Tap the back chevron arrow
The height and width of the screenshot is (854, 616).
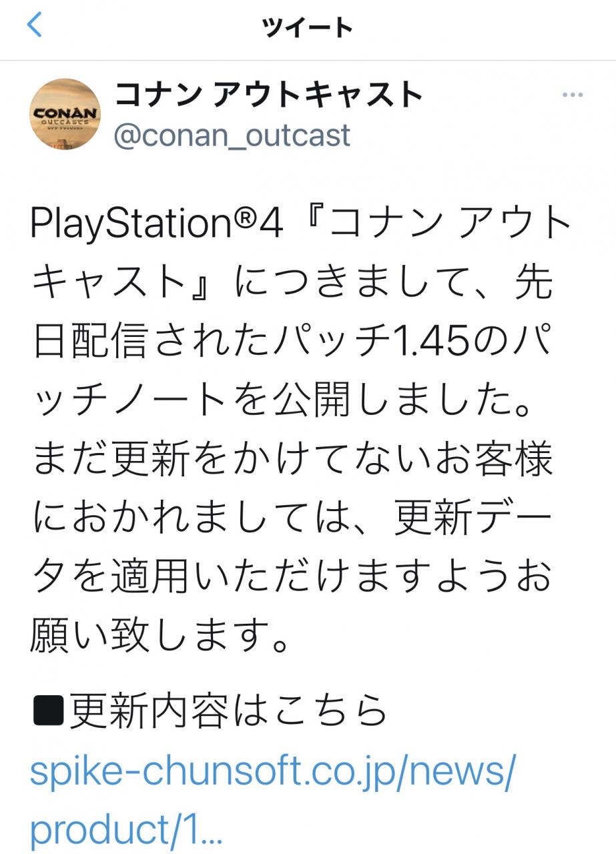(35, 26)
